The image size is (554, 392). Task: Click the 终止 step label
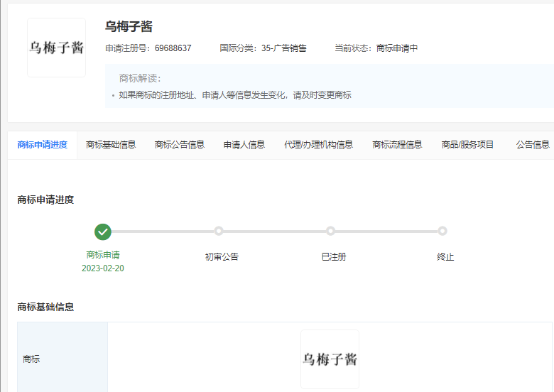[445, 257]
